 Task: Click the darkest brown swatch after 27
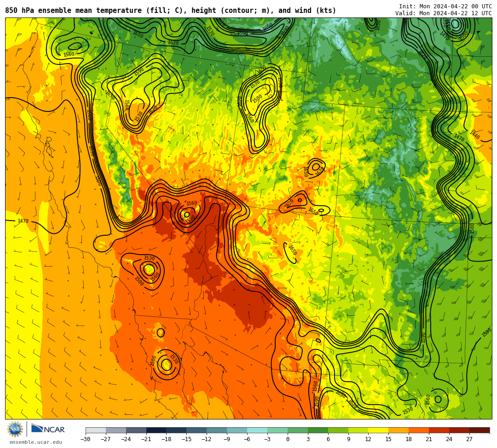click(480, 430)
